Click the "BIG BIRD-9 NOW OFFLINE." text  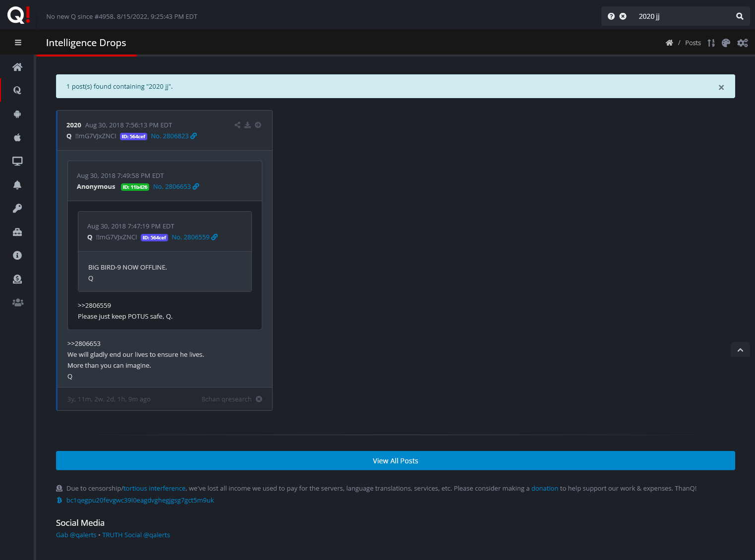pyautogui.click(x=127, y=267)
